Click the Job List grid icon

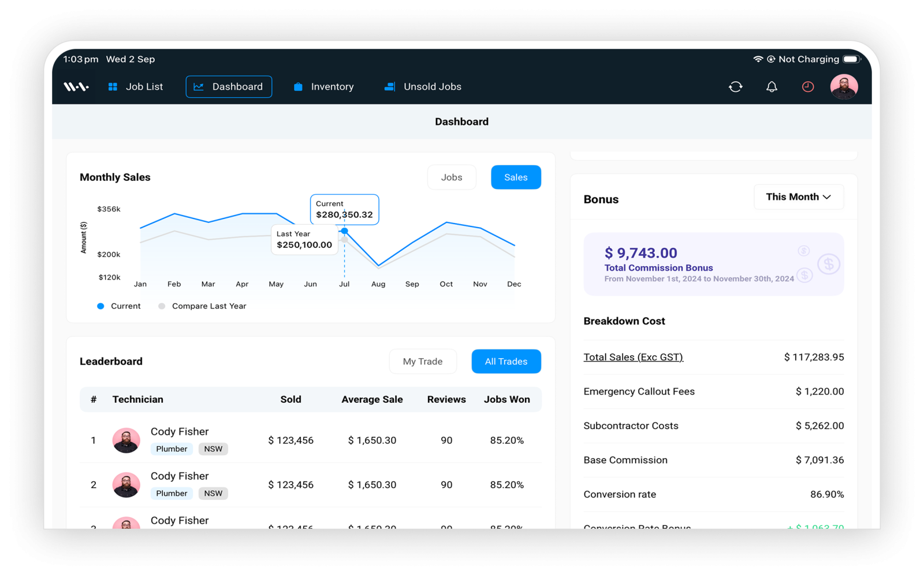click(113, 87)
